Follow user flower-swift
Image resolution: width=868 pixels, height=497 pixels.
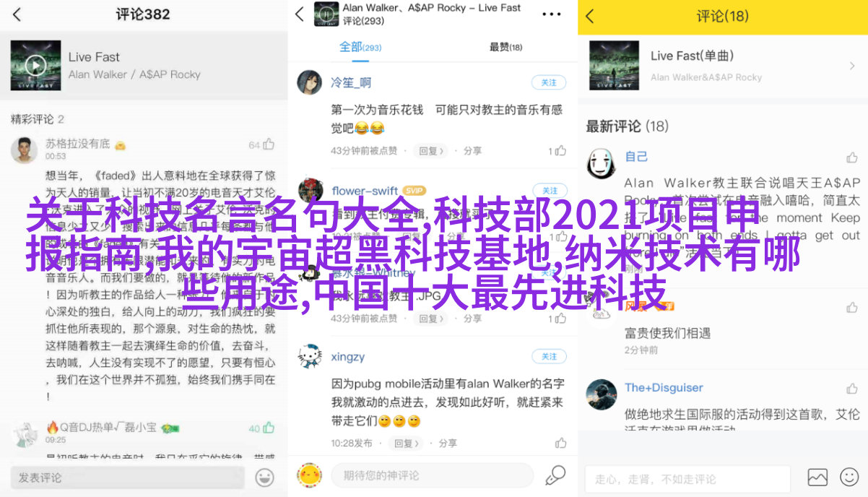[550, 191]
